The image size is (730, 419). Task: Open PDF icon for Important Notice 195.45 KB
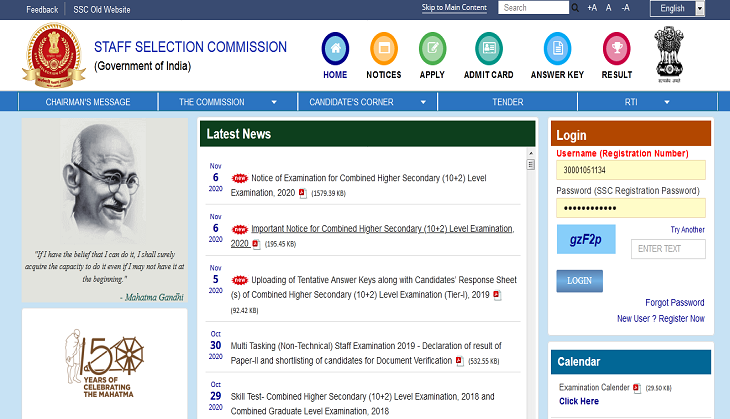[256, 244]
